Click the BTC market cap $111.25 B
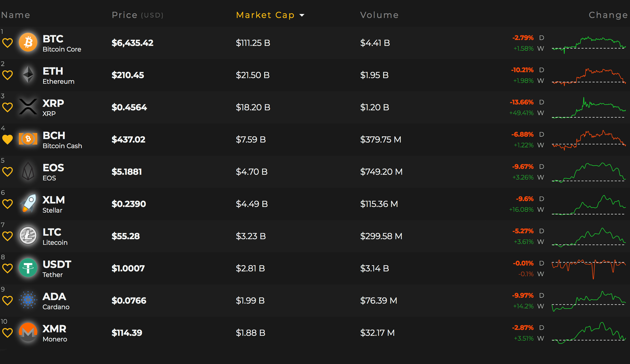The height and width of the screenshot is (364, 630). click(253, 43)
